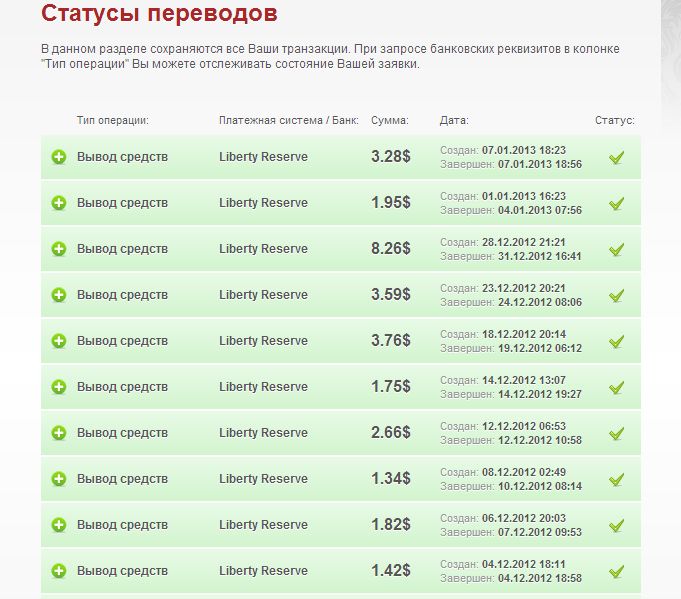Screen dimensions: 681x599
Task: Click the green checkmark for 1.42$ transfer
Action: pyautogui.click(x=616, y=571)
